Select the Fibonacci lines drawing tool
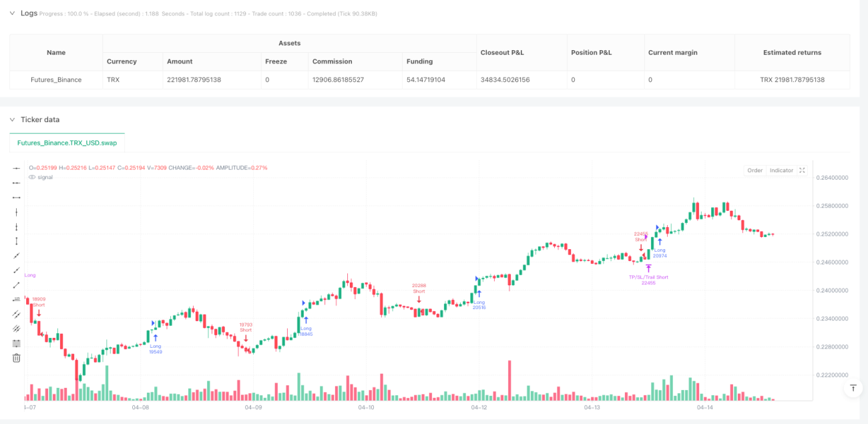Image resolution: width=868 pixels, height=424 pixels. point(17,343)
